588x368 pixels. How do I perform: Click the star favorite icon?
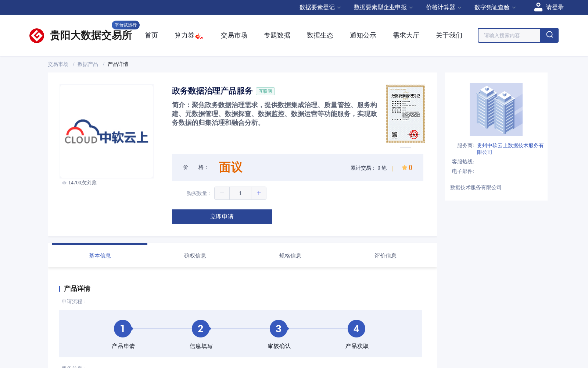tap(404, 167)
